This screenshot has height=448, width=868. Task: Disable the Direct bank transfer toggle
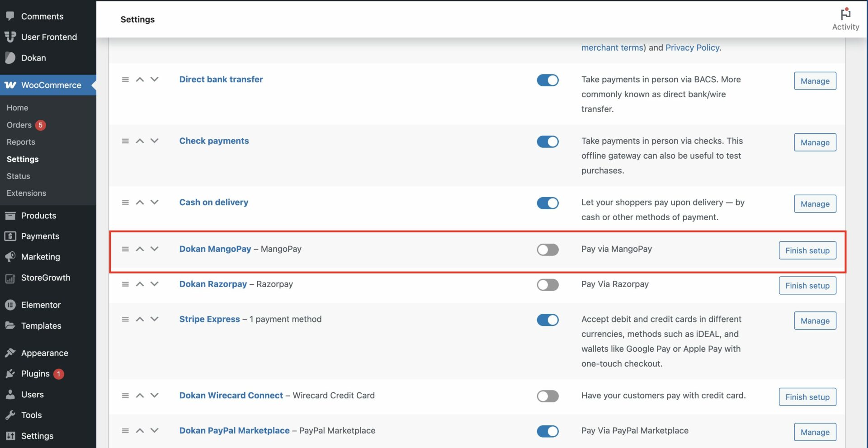click(547, 80)
